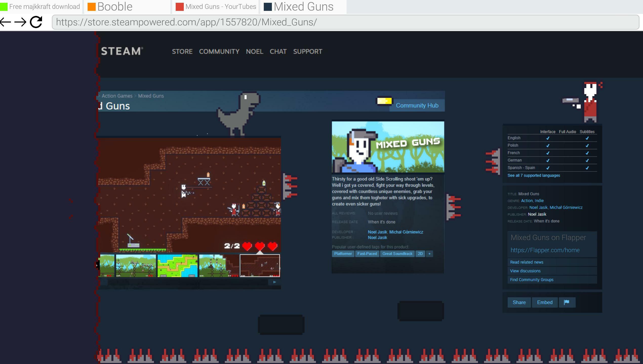The image size is (643, 364).
Task: Click Noel Jasik developer profile link
Action: point(377,232)
